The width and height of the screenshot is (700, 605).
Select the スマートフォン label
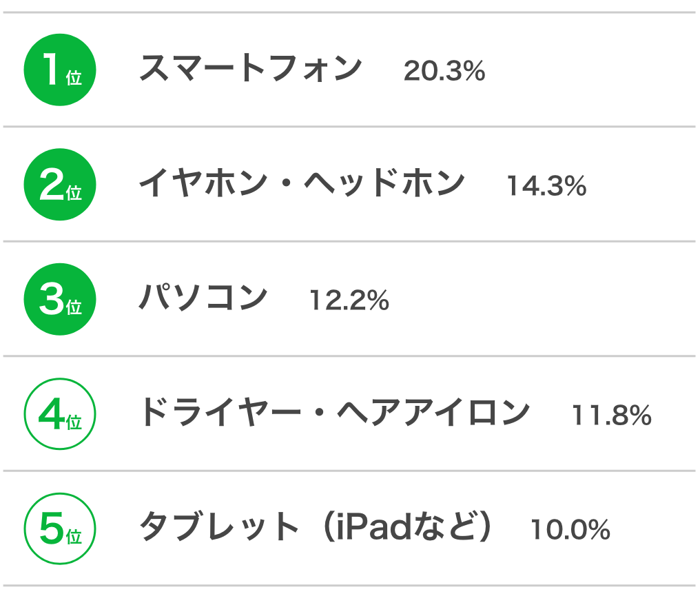coord(251,68)
